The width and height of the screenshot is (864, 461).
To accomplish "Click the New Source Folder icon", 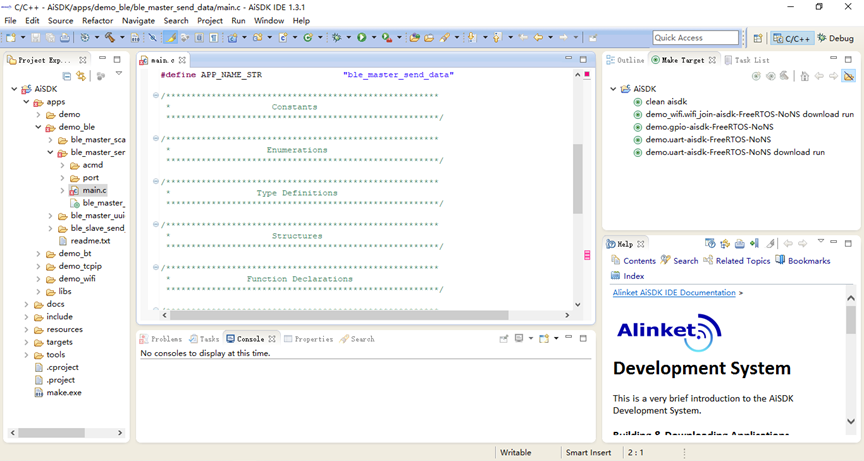I will coord(257,37).
